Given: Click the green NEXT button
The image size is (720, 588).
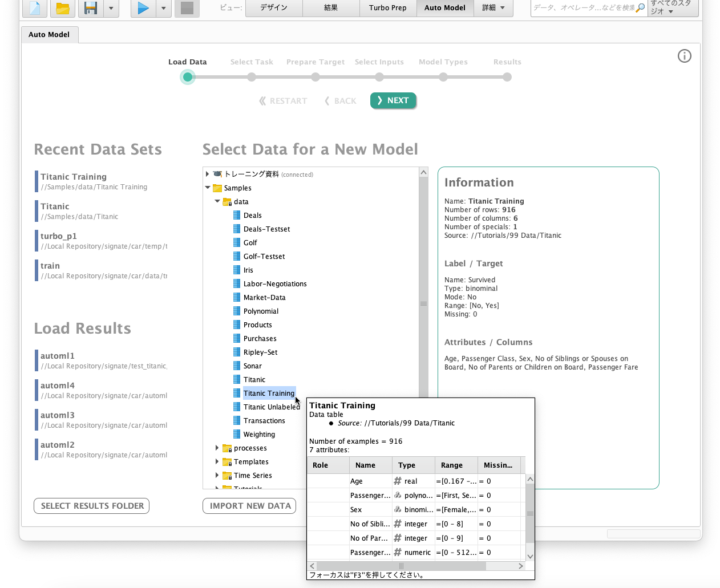Looking at the screenshot, I should (393, 100).
